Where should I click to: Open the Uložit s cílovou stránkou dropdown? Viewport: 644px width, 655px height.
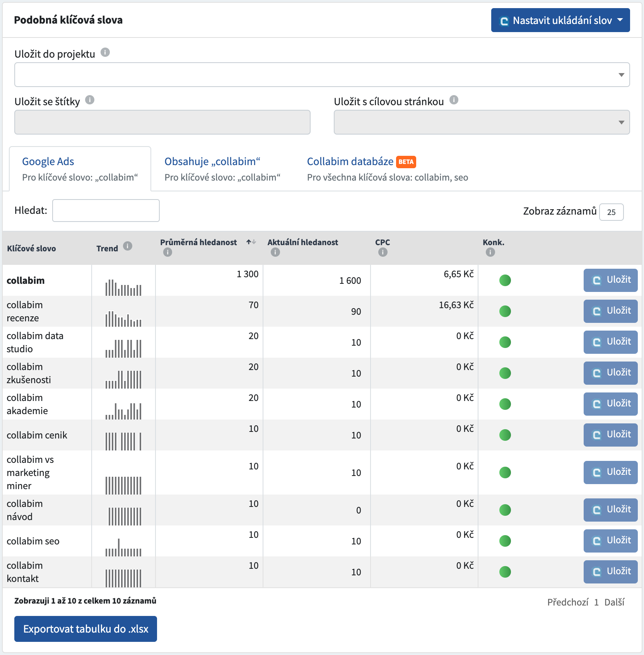click(x=482, y=122)
